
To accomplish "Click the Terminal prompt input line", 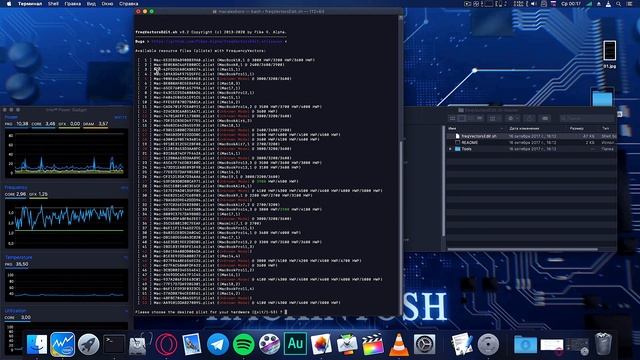I will coord(267,312).
